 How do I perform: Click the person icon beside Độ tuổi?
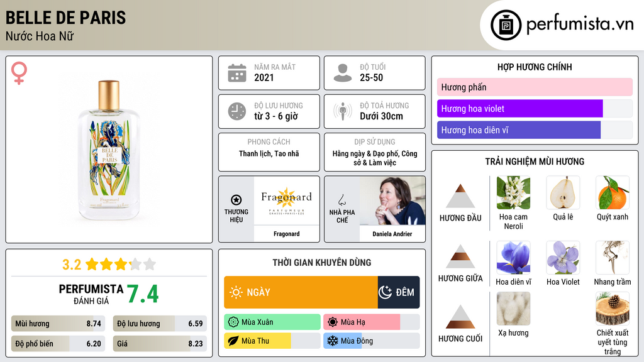point(343,73)
